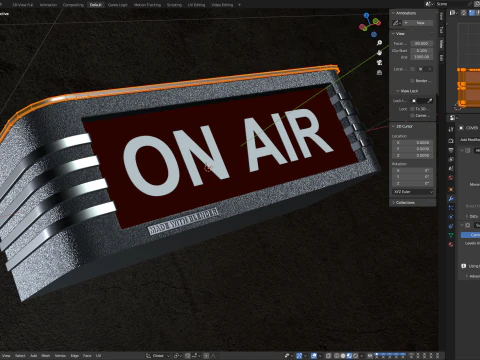Click the Scene name field in top bar
The image size is (480, 360).
pyautogui.click(x=451, y=4)
